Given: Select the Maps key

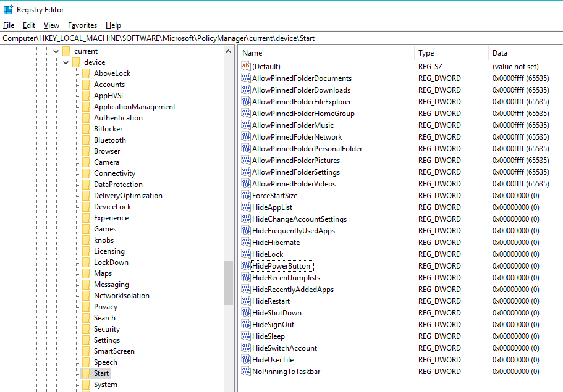Looking at the screenshot, I should [103, 273].
